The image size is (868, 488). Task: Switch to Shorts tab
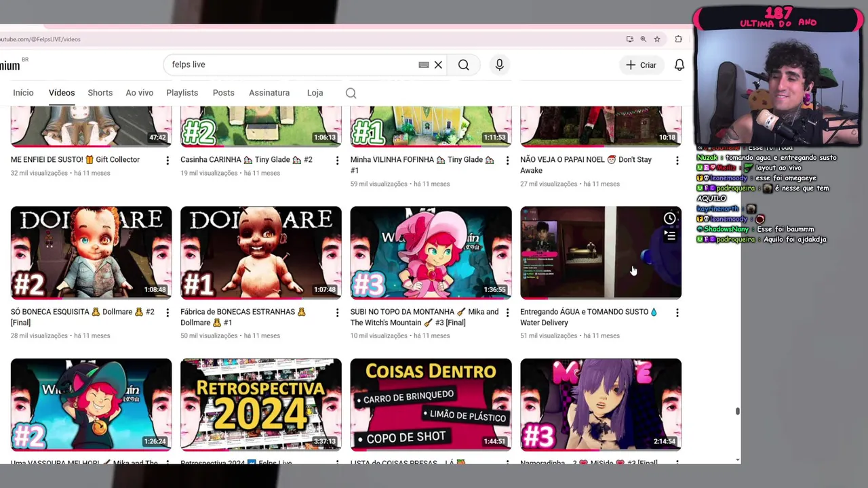(x=100, y=93)
